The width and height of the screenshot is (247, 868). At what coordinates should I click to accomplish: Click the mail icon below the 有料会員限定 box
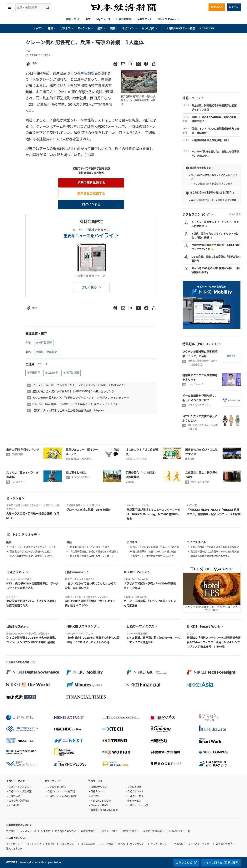[x=123, y=308]
